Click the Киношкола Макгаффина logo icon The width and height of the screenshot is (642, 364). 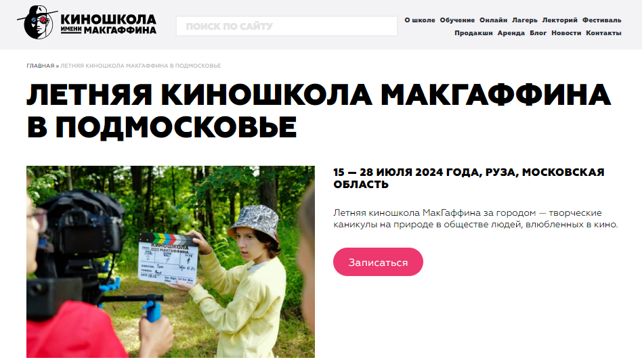[37, 22]
